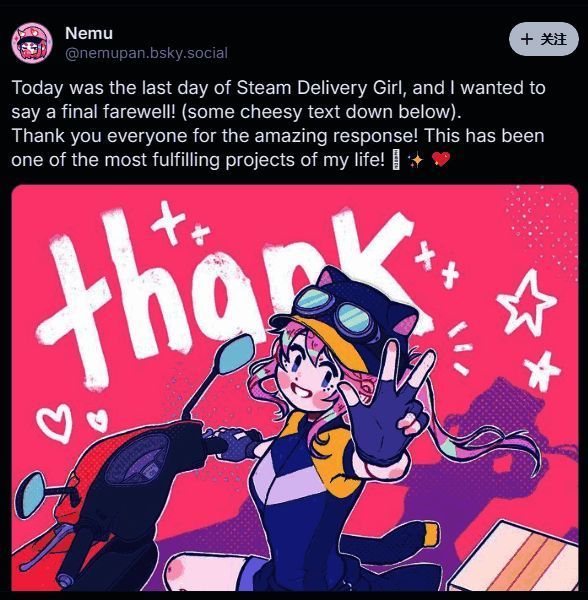Click the large outlined star in artwork
This screenshot has width=588, height=600.
(x=526, y=300)
